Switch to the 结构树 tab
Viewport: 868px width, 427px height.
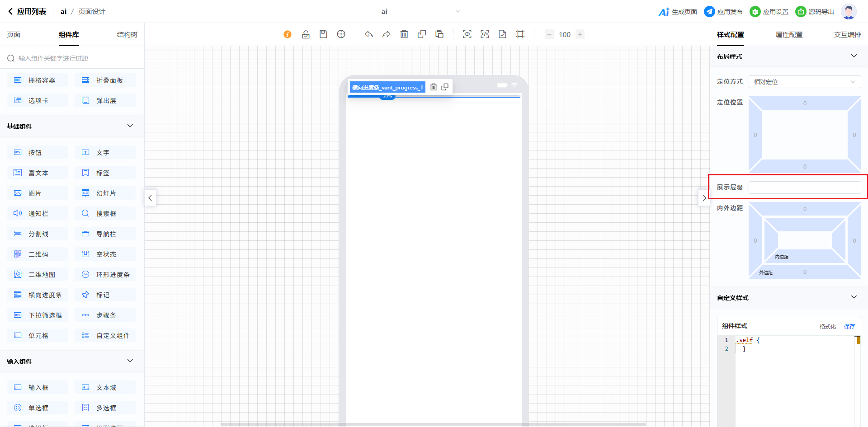(x=127, y=35)
